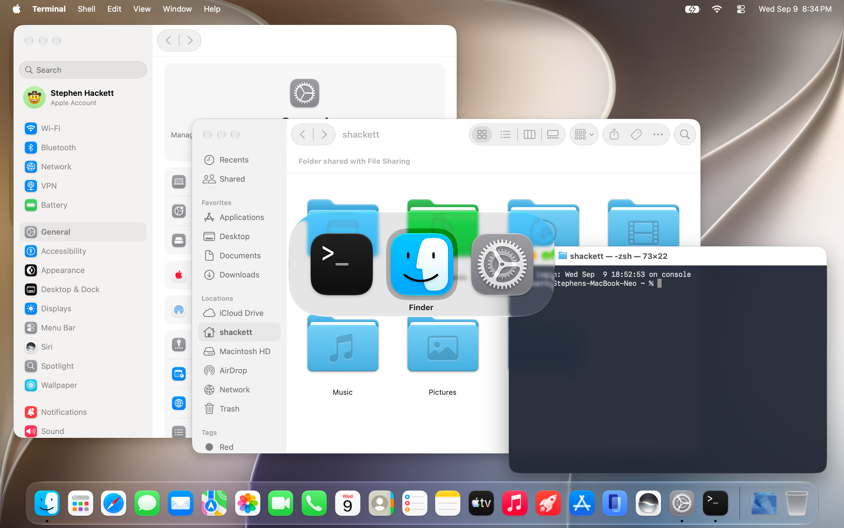Select System Settings gear in app switcher
Image resolution: width=844 pixels, height=528 pixels.
pos(502,264)
